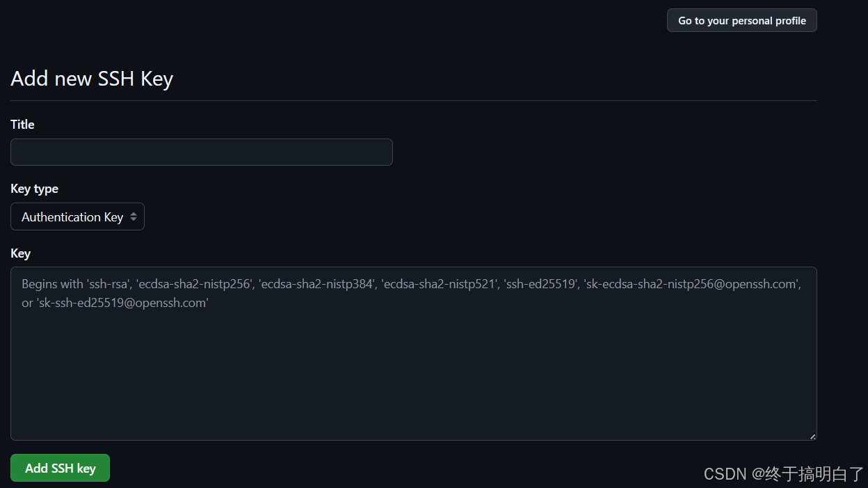The width and height of the screenshot is (868, 488).
Task: Click the Title field label
Action: tap(22, 124)
